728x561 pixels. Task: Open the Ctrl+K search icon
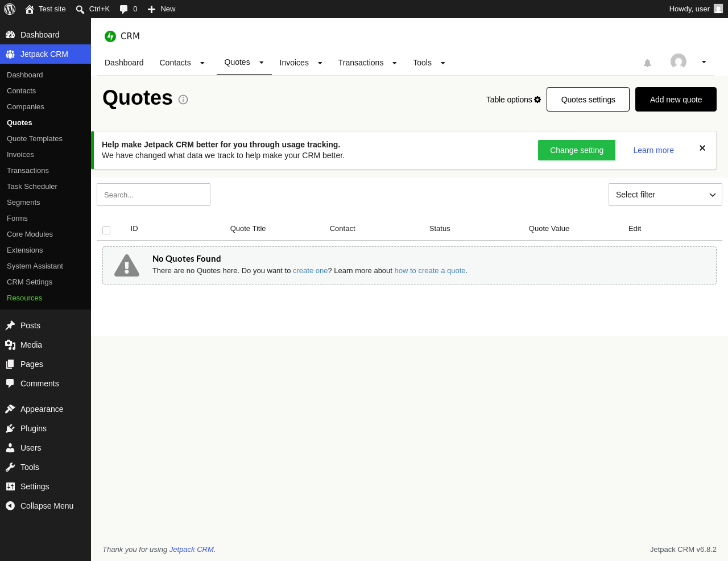pos(80,9)
